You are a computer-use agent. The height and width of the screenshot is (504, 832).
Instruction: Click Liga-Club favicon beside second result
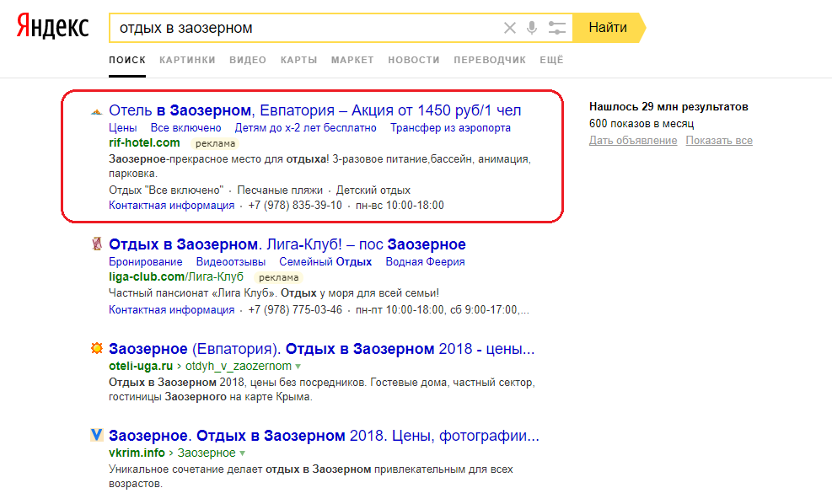pyautogui.click(x=97, y=244)
